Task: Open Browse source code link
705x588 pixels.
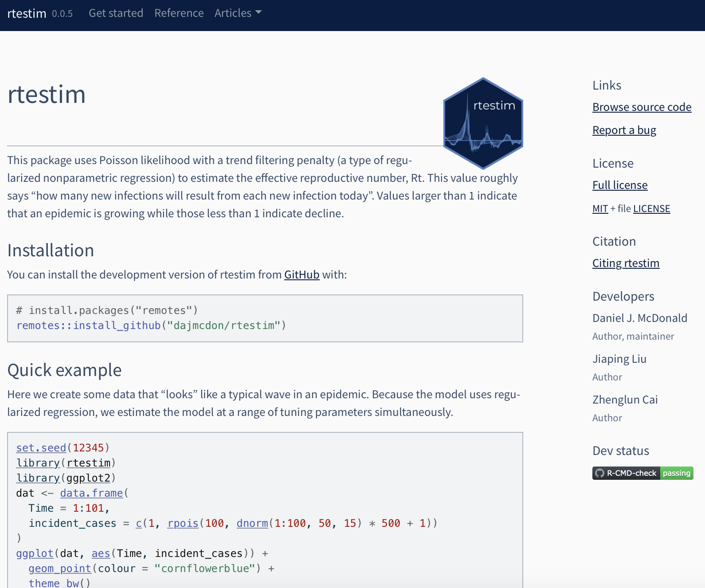Action: (x=642, y=107)
